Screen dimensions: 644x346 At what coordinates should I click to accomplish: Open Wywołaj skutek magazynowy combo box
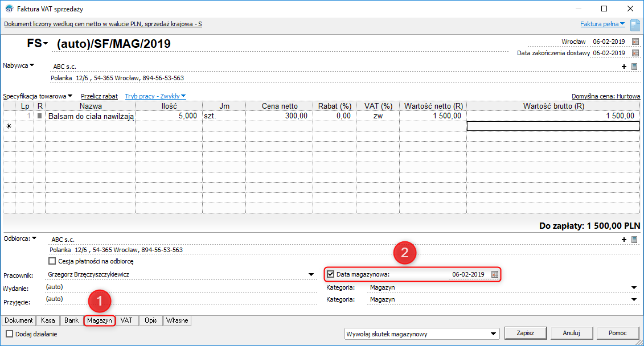coord(493,334)
